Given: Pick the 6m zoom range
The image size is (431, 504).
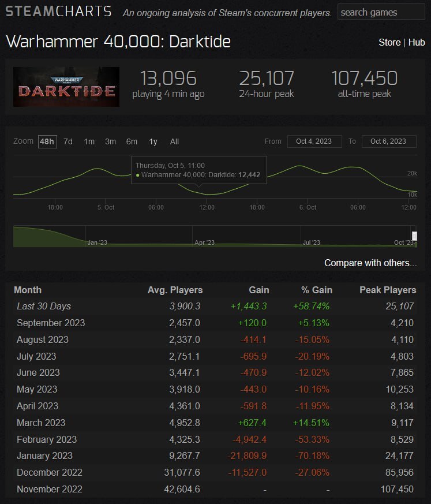Looking at the screenshot, I should point(132,142).
